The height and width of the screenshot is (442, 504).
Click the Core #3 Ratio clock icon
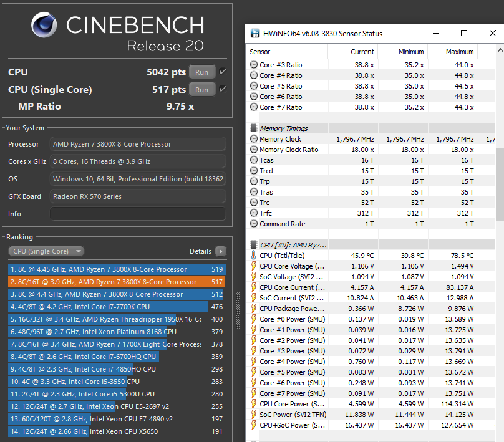point(254,65)
